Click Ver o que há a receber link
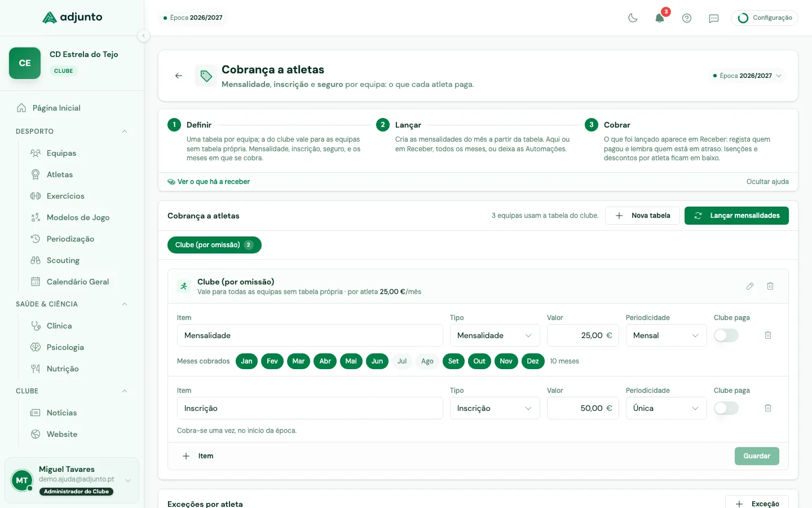Viewport: 812px width, 508px height. (209, 182)
